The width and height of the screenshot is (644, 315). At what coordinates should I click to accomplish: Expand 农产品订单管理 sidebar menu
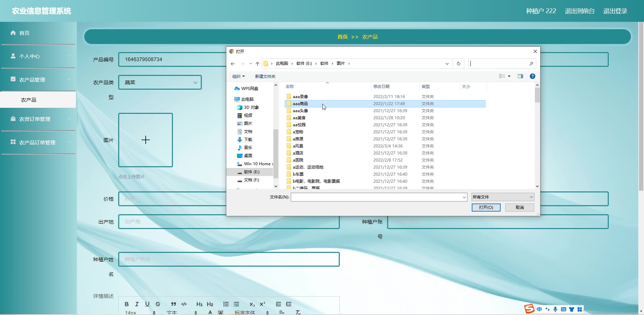point(38,142)
